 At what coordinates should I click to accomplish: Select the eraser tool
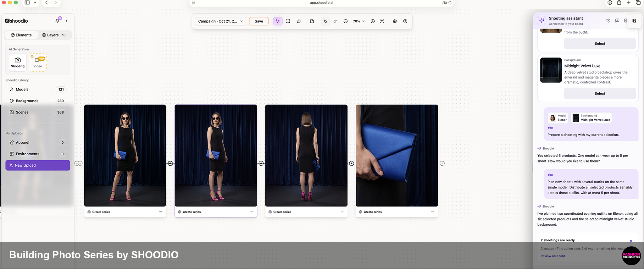tap(299, 21)
